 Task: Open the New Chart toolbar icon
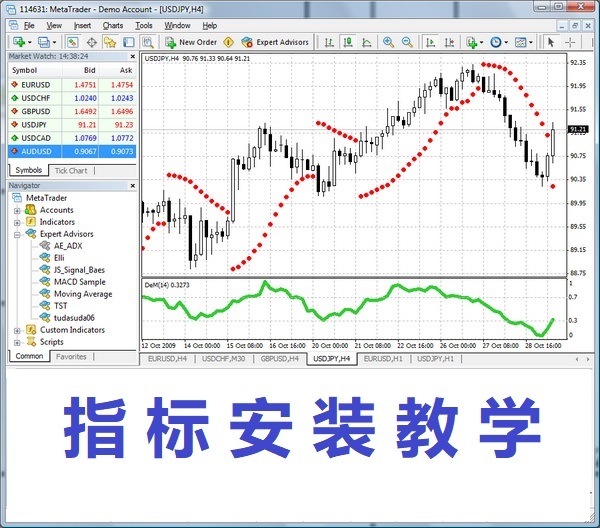coord(19,42)
